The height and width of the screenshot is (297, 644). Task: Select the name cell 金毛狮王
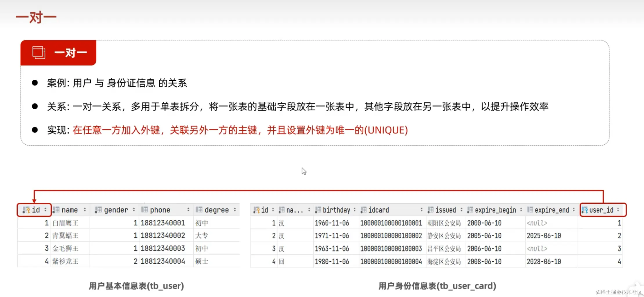click(66, 248)
